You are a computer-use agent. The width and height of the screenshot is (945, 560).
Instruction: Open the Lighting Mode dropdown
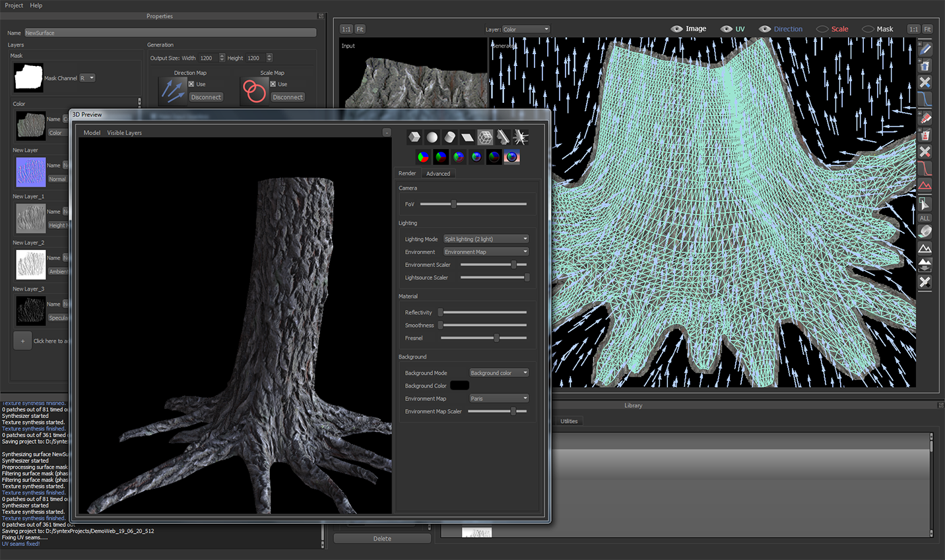[x=486, y=239]
